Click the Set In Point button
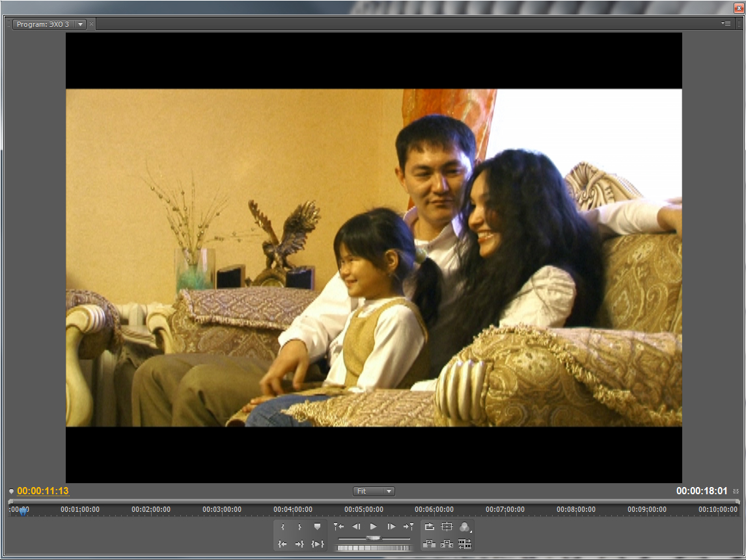The image size is (746, 560). point(283,527)
